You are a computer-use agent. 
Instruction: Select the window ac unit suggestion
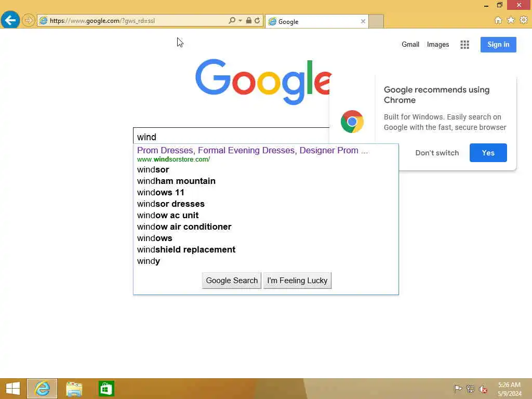266,215
